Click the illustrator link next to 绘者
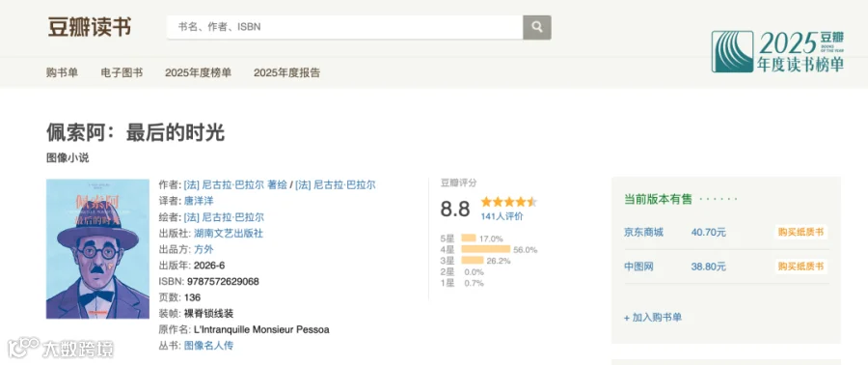Viewport: 868px width, 365px height. 224,217
